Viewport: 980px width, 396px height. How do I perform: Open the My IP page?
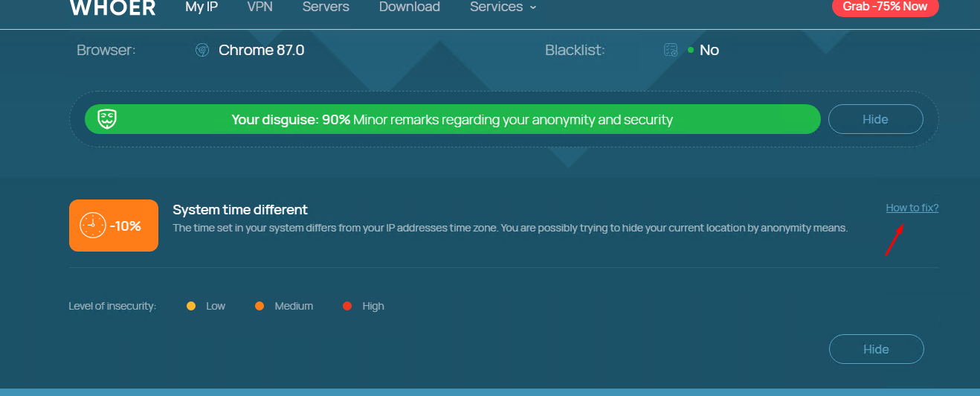point(202,7)
